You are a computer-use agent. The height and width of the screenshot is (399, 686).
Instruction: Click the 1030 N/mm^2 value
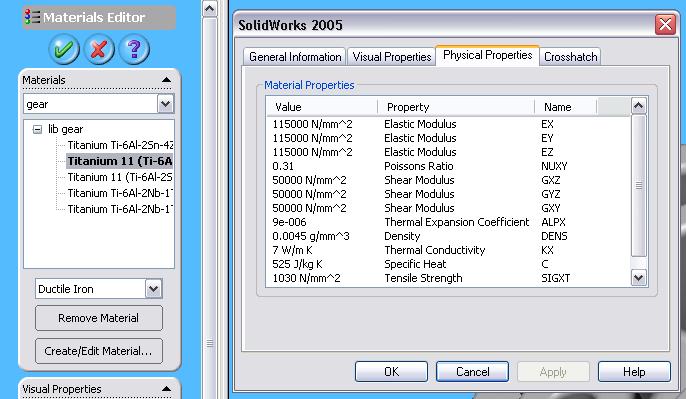[306, 278]
